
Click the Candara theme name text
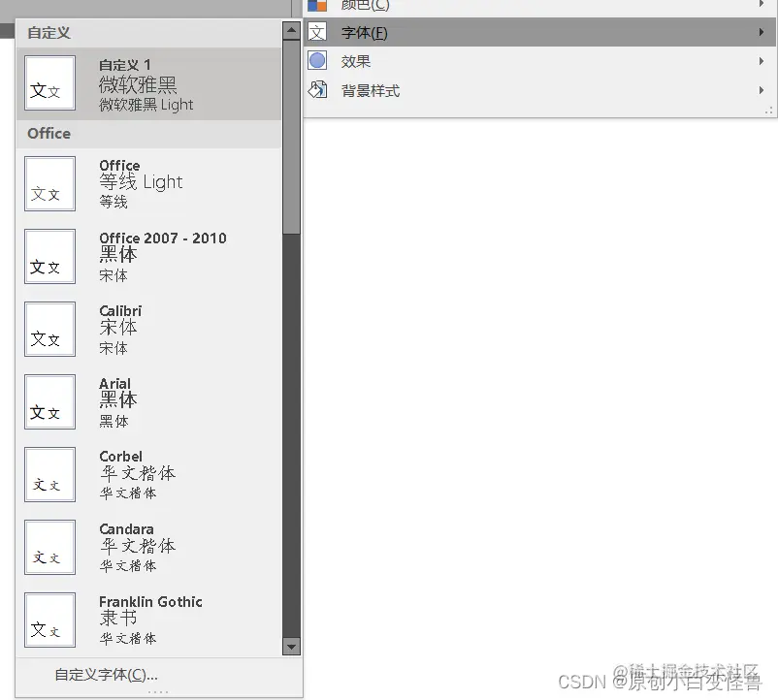126,529
